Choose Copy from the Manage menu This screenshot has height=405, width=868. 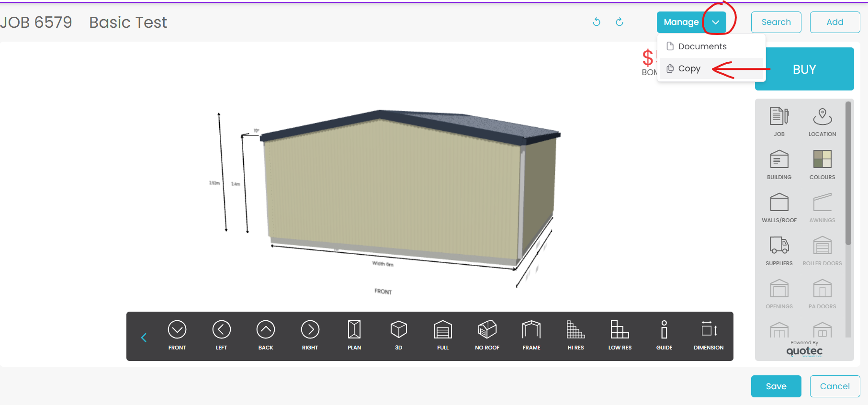(x=689, y=68)
